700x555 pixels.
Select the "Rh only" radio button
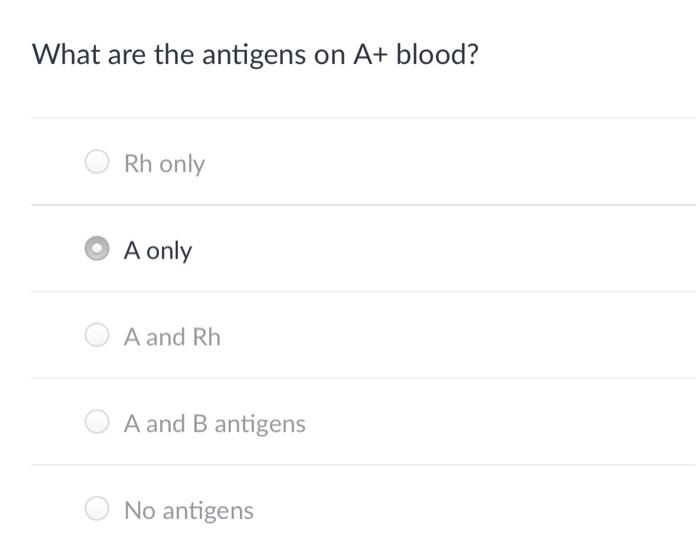tap(97, 162)
